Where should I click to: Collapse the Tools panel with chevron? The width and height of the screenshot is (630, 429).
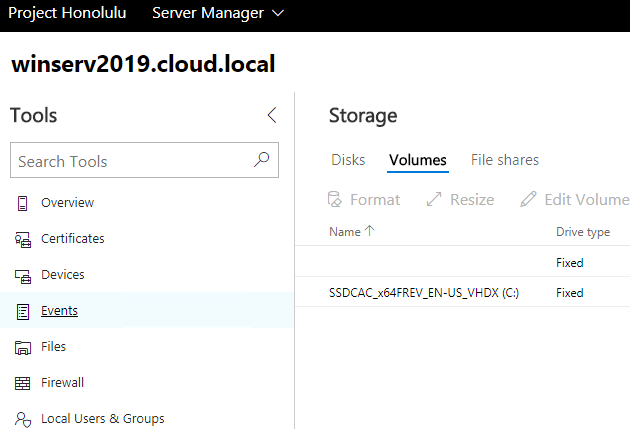coord(272,115)
